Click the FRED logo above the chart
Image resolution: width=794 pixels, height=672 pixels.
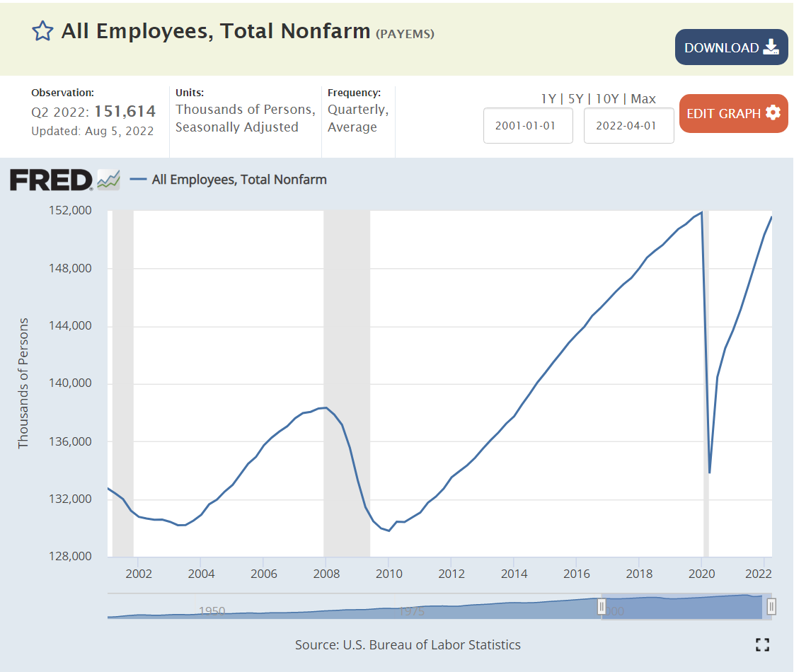pos(51,180)
